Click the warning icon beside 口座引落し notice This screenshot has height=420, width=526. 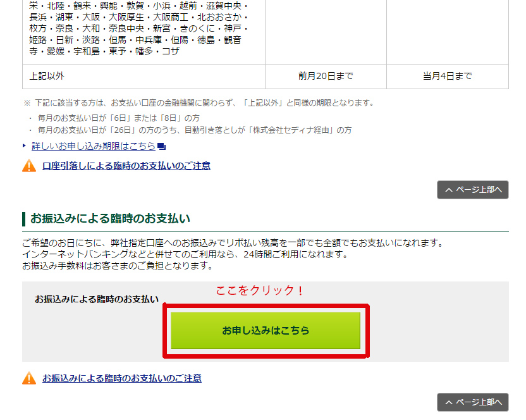(29, 166)
